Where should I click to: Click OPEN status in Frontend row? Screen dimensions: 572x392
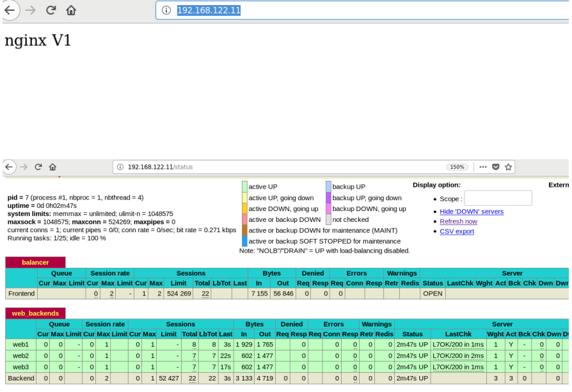(433, 294)
